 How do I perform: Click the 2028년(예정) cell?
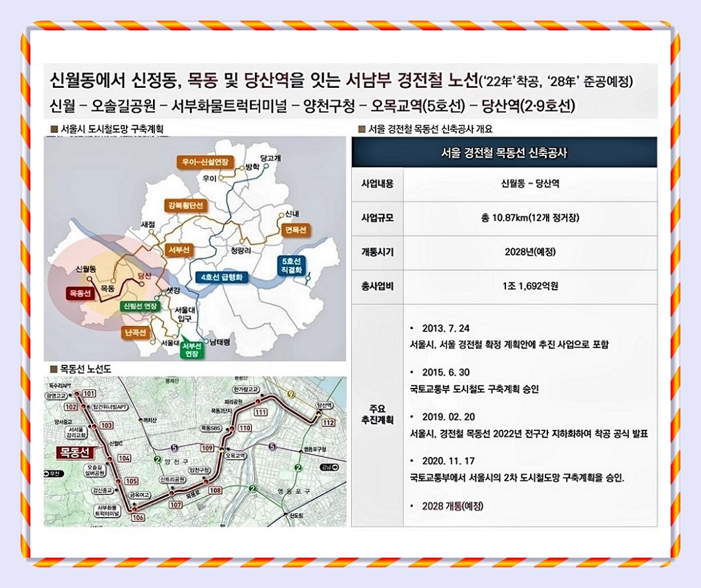[x=530, y=252]
